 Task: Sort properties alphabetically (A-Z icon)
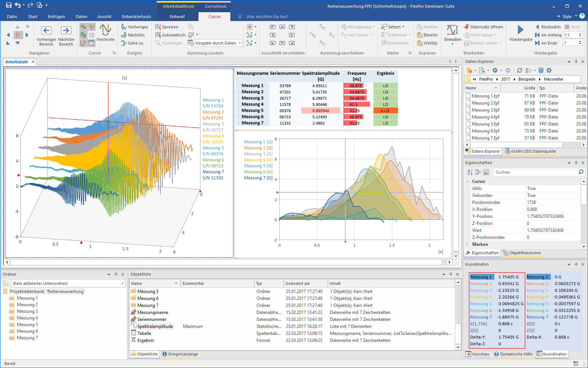coord(470,172)
